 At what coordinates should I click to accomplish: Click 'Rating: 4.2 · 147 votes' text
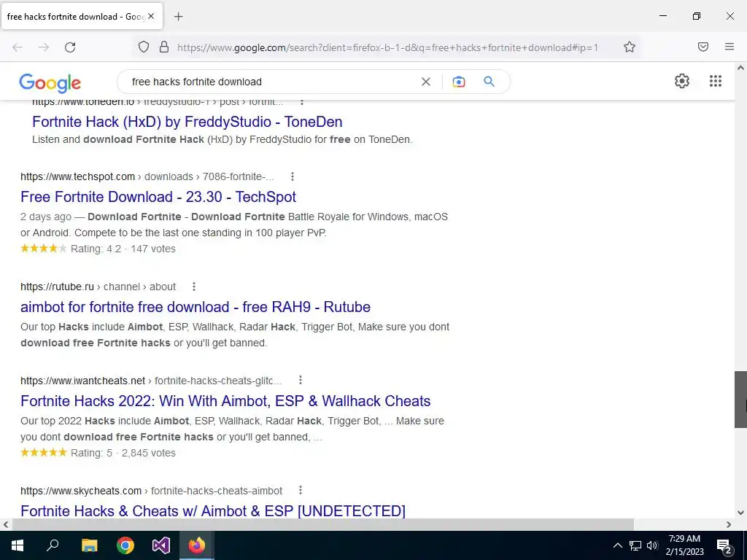click(x=123, y=249)
